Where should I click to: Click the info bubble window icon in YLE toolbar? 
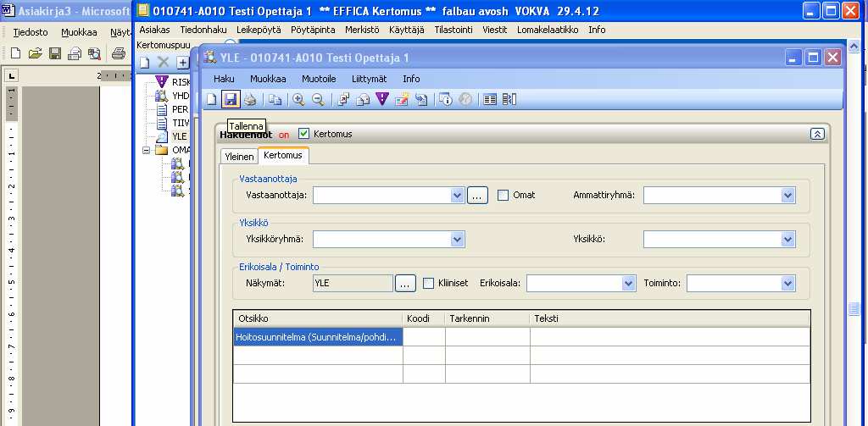[446, 100]
